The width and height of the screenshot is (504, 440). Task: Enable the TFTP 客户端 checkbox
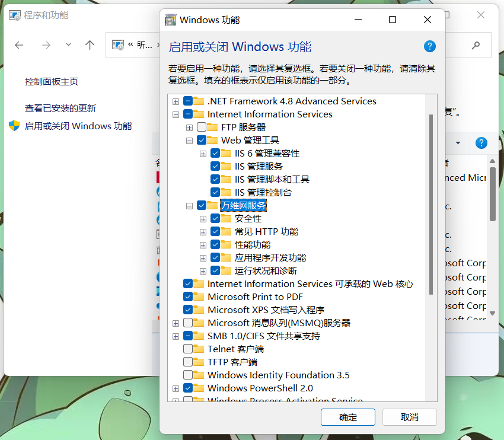(x=188, y=362)
